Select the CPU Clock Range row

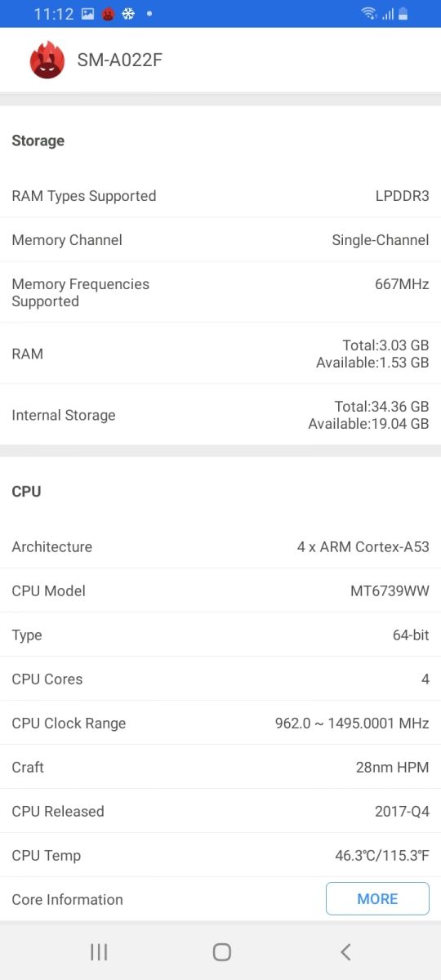pyautogui.click(x=220, y=723)
